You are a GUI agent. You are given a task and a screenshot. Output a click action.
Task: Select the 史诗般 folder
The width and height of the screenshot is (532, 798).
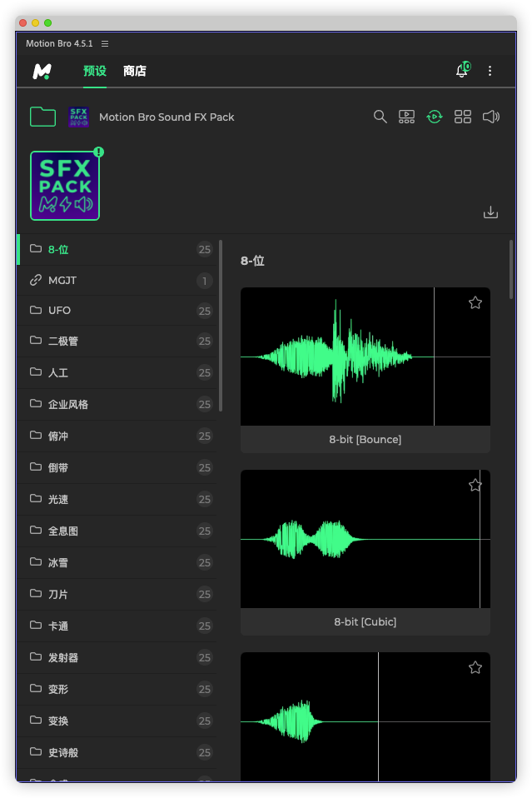[117, 752]
